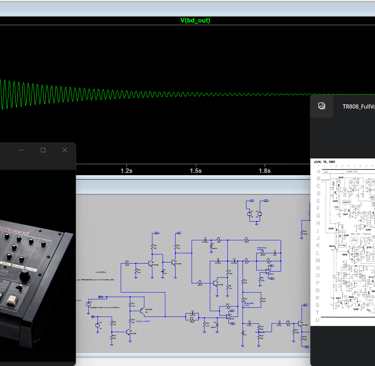Select the left voltage source of the top pair in schematic
The image size is (375, 366).
tap(249, 214)
